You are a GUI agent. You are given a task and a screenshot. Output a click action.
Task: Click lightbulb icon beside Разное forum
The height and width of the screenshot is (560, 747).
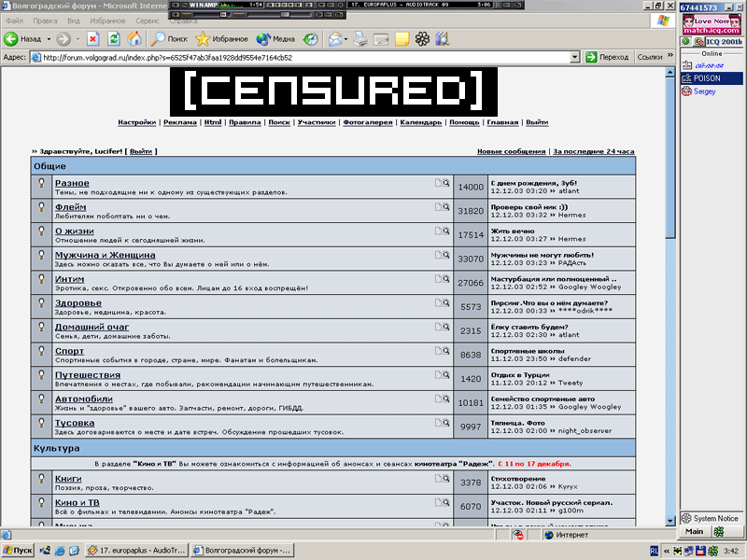point(42,184)
